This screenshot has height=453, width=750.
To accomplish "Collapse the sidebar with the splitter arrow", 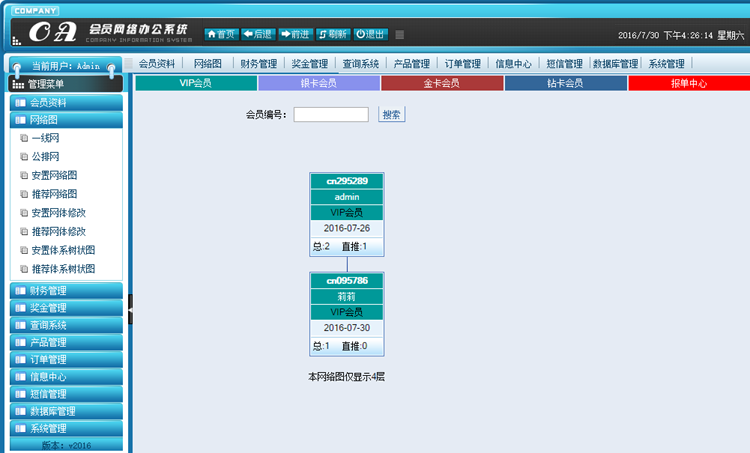I will point(131,312).
